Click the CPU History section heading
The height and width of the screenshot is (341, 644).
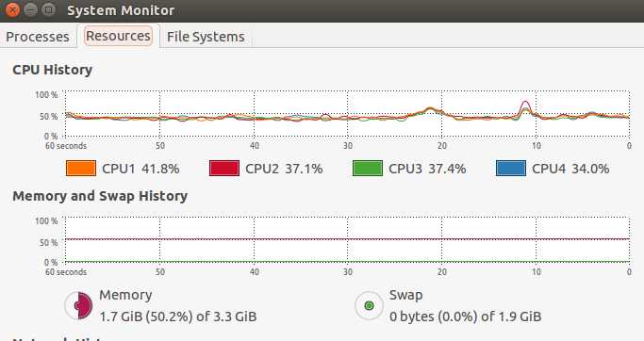[52, 70]
